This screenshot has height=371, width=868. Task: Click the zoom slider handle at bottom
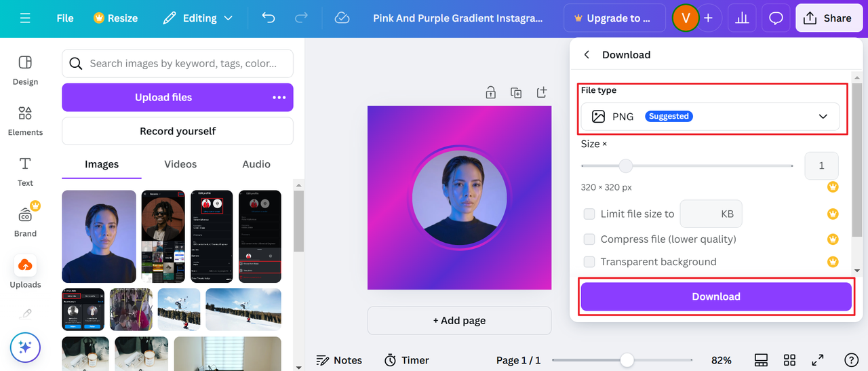coord(627,360)
